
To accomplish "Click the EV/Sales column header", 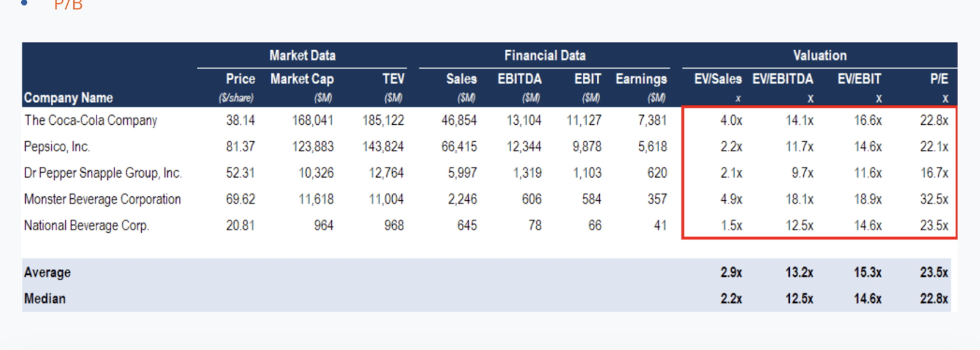I will 717,79.
